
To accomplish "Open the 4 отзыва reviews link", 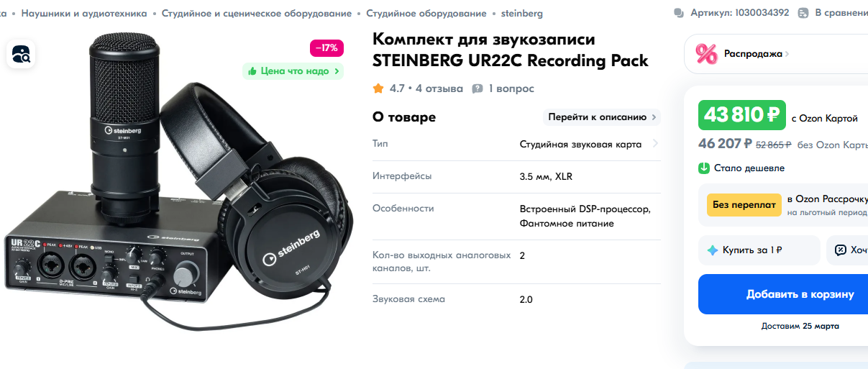I will click(439, 88).
